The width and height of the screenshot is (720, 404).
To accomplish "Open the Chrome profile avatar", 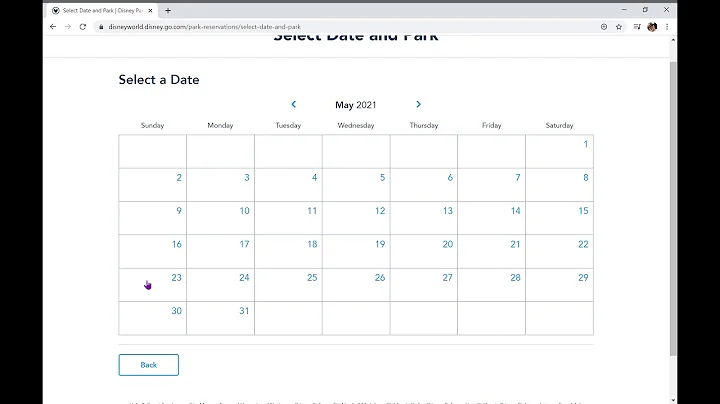I will (x=652, y=27).
